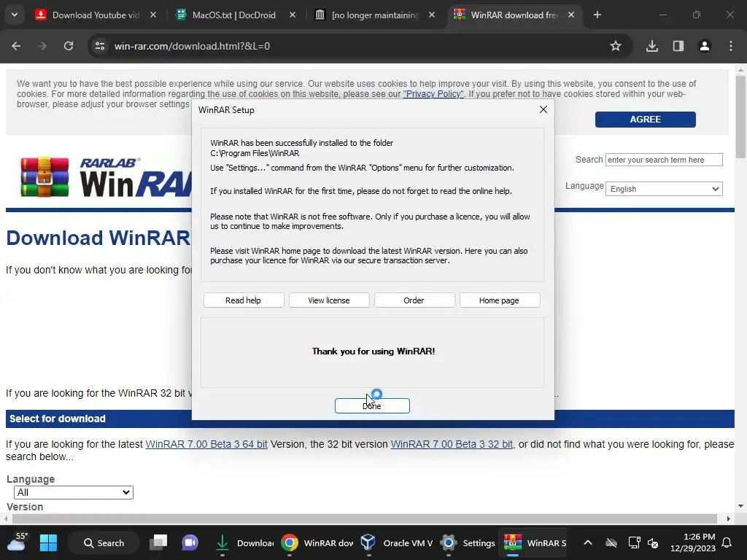Click the vertical page scrollbar thumb
This screenshot has width=747, height=560.
[740, 117]
